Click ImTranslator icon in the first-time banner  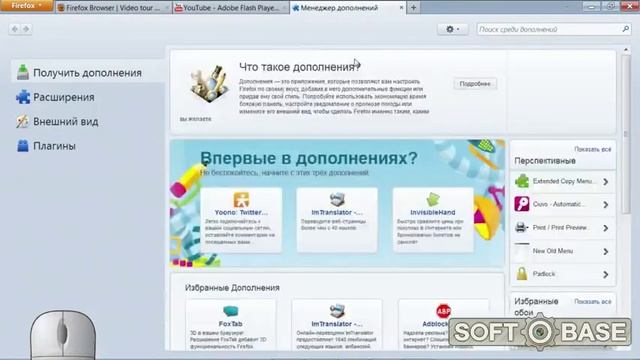(337, 199)
